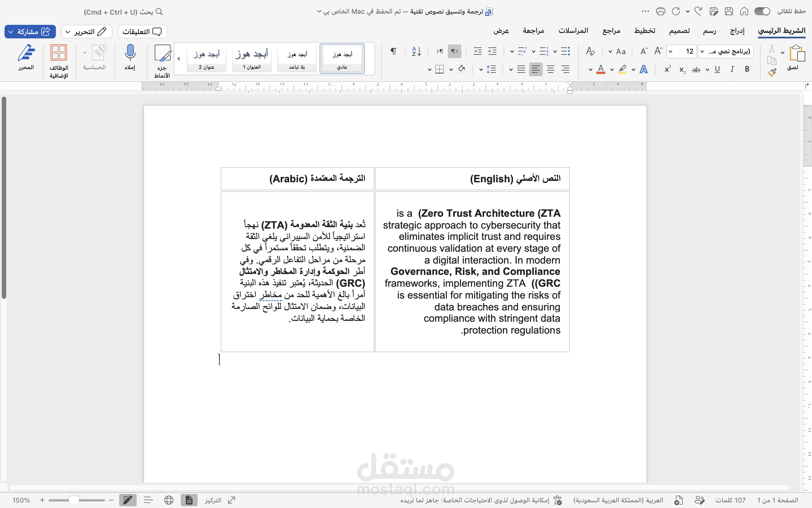Expand the styles gallery arrow

179,59
